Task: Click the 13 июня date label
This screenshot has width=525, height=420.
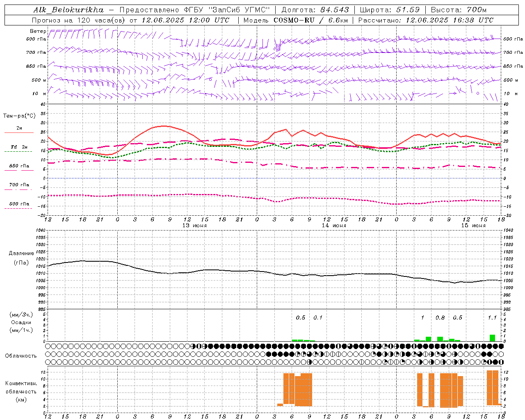Action: click(194, 226)
